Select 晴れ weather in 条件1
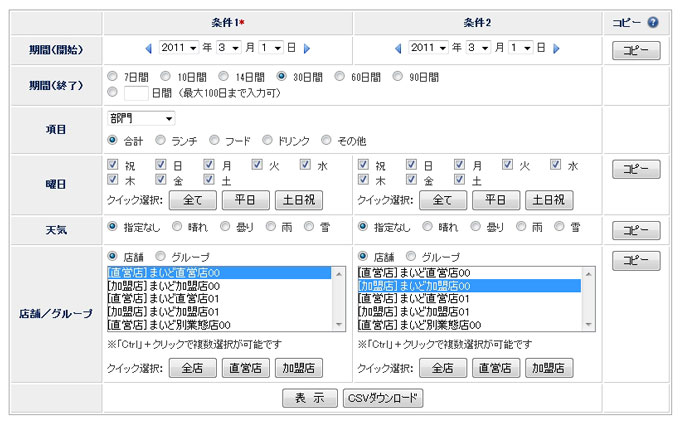680x423 pixels. click(177, 226)
